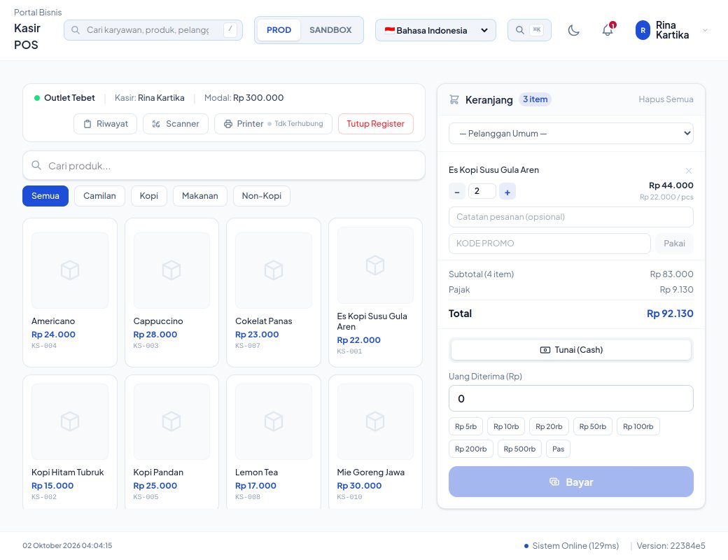The image size is (728, 560).
Task: Click the cart quantity field showing 2
Action: click(482, 191)
